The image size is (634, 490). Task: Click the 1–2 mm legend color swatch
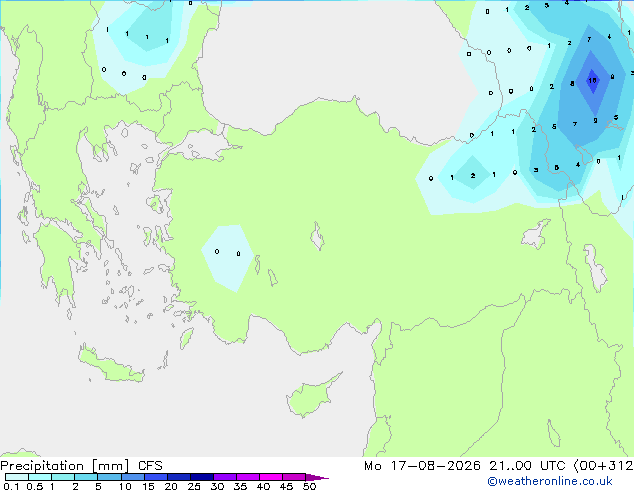click(63, 477)
